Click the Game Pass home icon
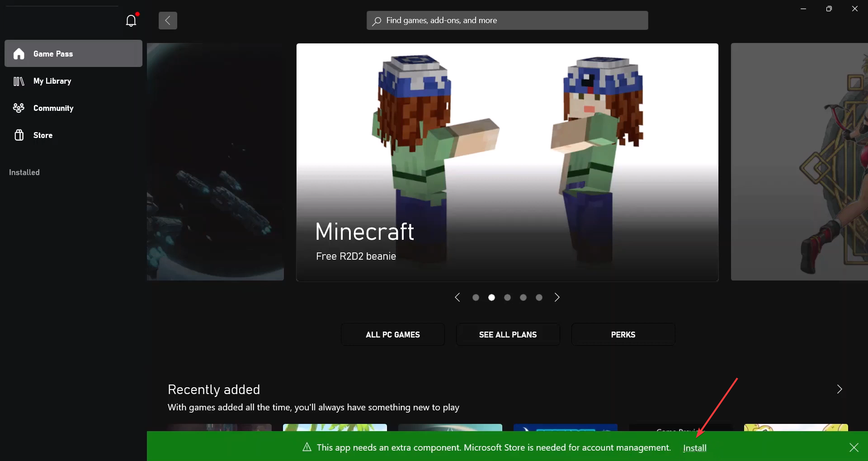The height and width of the screenshot is (461, 868). pyautogui.click(x=19, y=54)
